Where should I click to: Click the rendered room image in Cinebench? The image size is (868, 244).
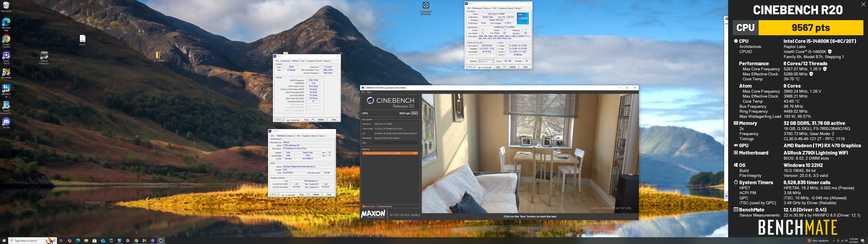tap(530, 153)
